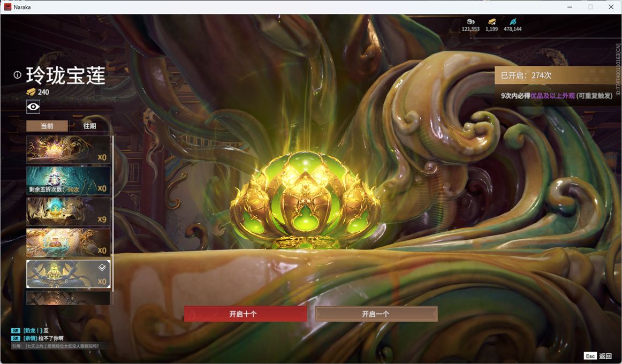Click the info icon beside 玲珑宝莲
Screen dimensions: 622x364
coord(18,74)
